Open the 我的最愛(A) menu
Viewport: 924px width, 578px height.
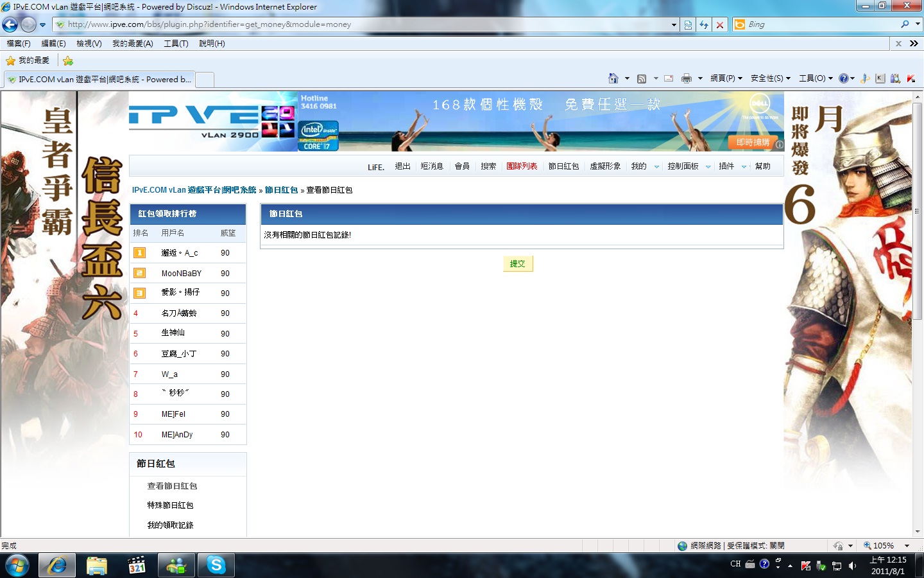click(132, 44)
